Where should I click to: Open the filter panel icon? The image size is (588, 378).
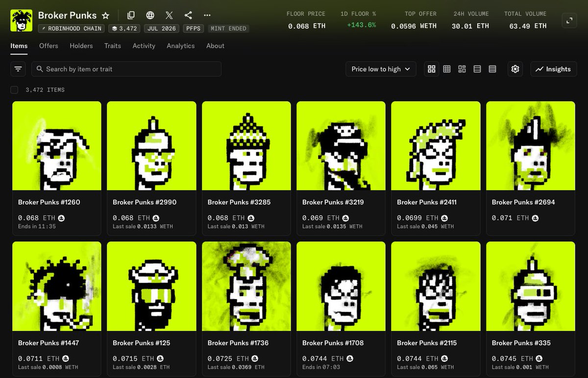[18, 69]
